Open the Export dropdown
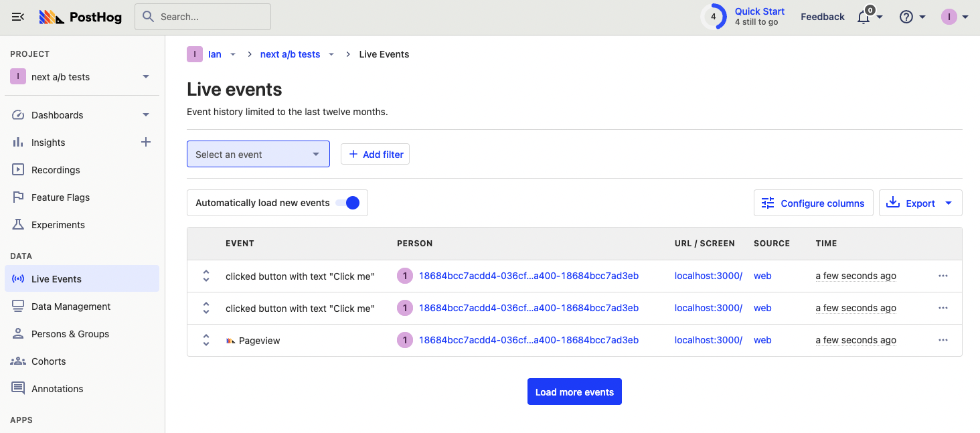This screenshot has height=433, width=980. (920, 203)
